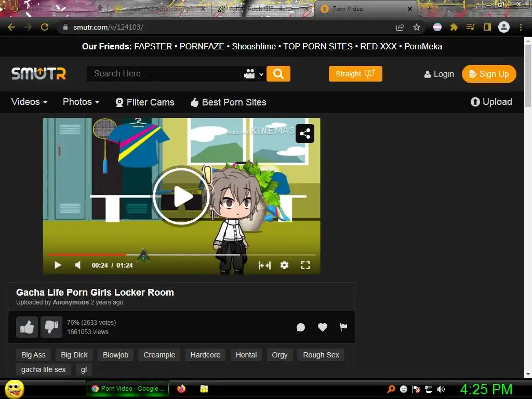
Task: Expand the Photos menu
Action: click(x=81, y=102)
